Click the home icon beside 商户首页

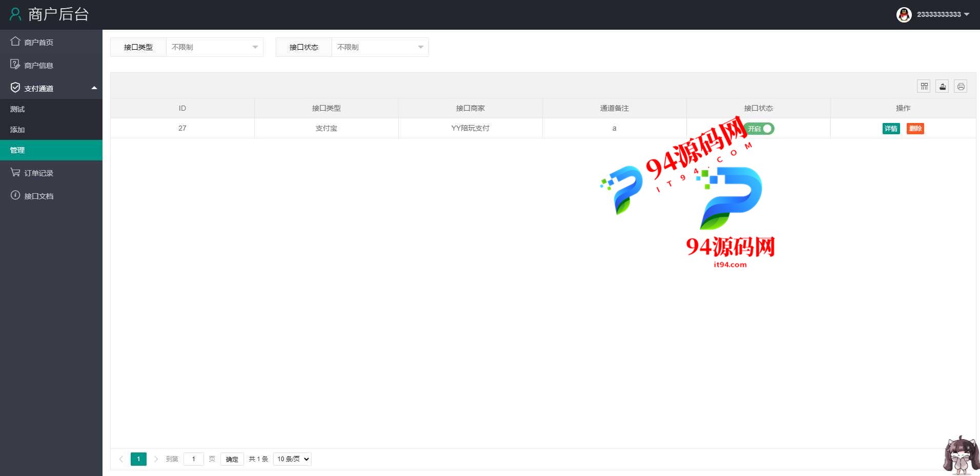pos(15,41)
